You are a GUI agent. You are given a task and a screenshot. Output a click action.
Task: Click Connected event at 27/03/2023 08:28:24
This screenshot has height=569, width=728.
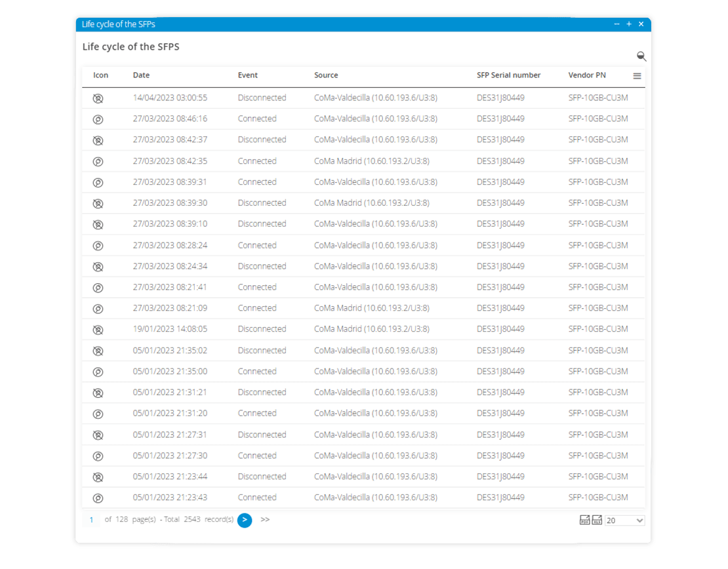[x=257, y=245]
